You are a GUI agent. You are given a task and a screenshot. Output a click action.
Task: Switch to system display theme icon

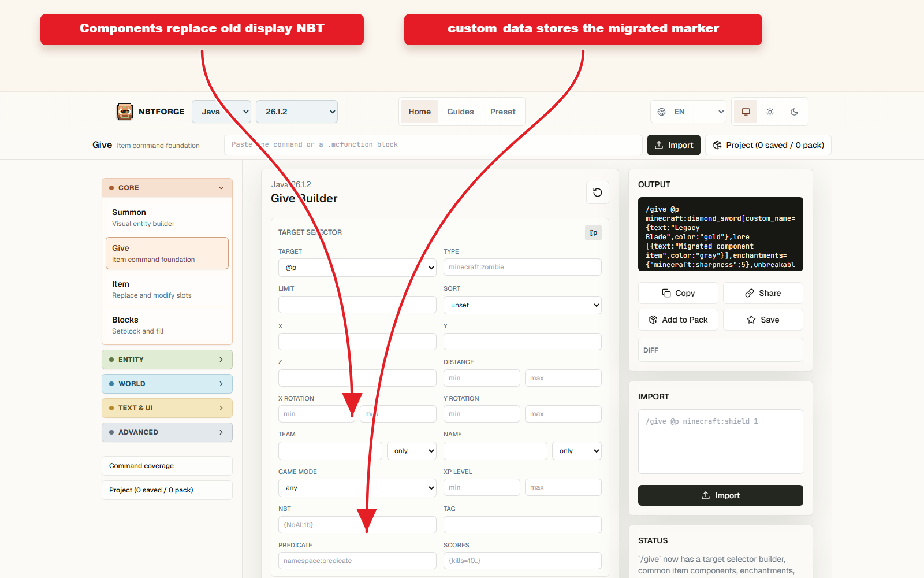(746, 112)
